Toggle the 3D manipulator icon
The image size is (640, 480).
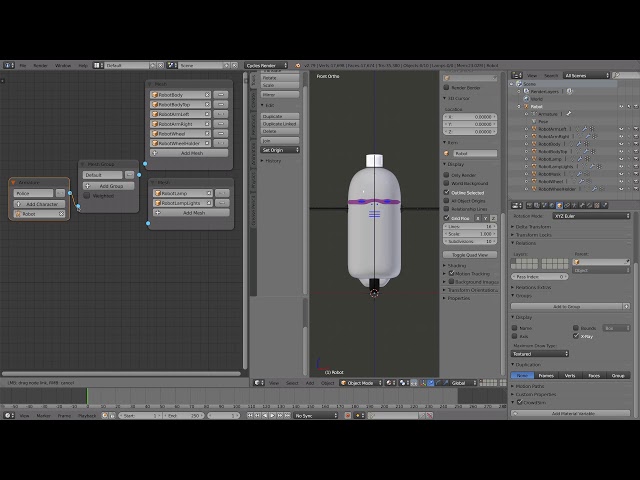(423, 383)
